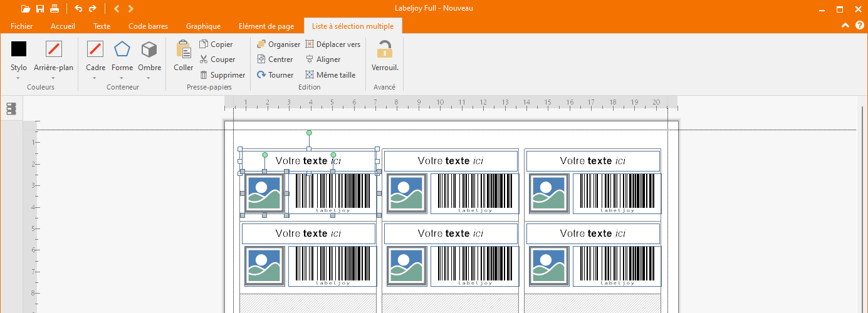Click the black Stylo color swatch
The image size is (868, 313).
19,49
